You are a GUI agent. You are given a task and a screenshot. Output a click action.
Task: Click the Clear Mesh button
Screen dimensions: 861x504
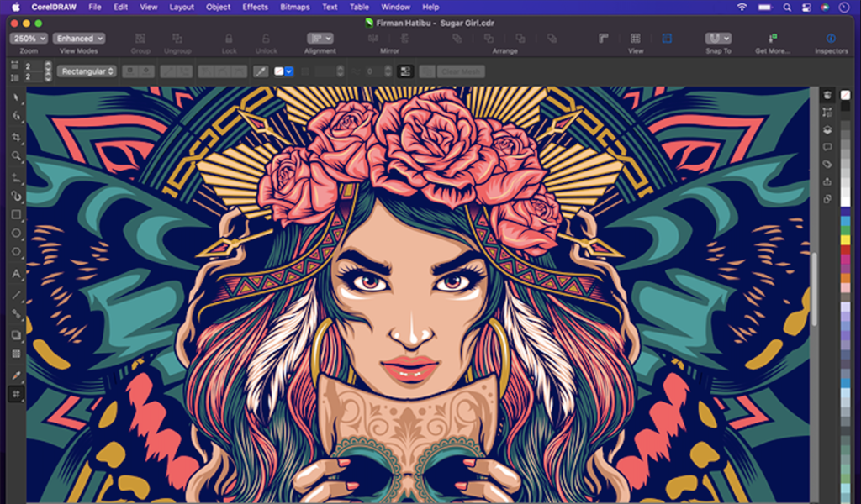pos(461,71)
